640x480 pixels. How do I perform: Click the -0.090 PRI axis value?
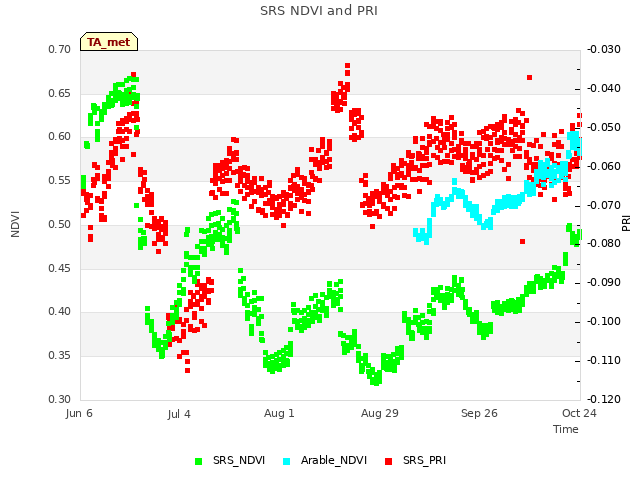[604, 282]
